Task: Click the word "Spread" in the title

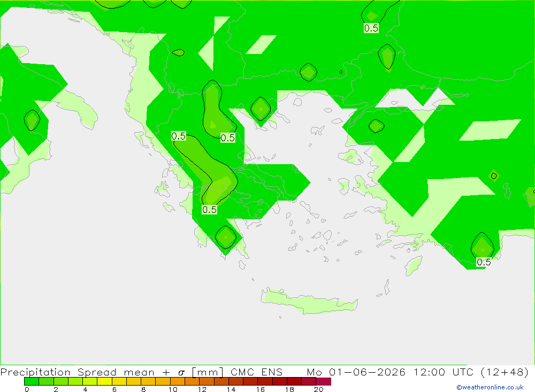Action: click(97, 372)
